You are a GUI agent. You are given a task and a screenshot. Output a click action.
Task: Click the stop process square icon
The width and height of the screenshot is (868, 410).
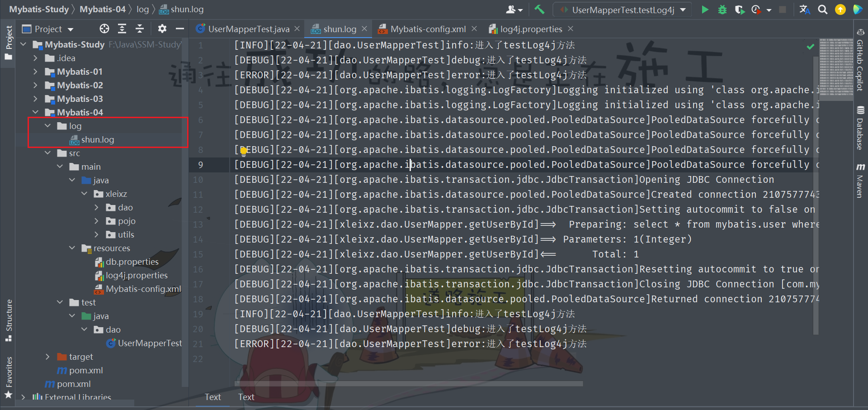tap(783, 10)
